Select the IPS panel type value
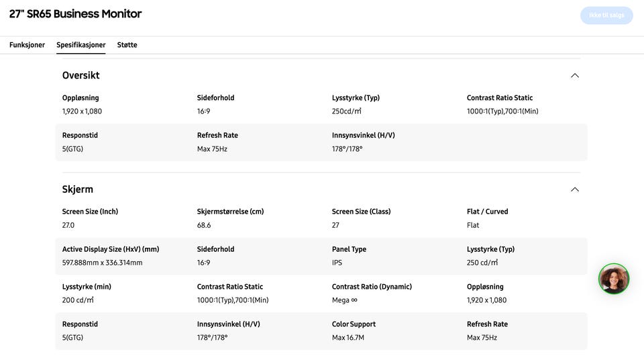Screen dimensions: 644x360 click(337, 263)
